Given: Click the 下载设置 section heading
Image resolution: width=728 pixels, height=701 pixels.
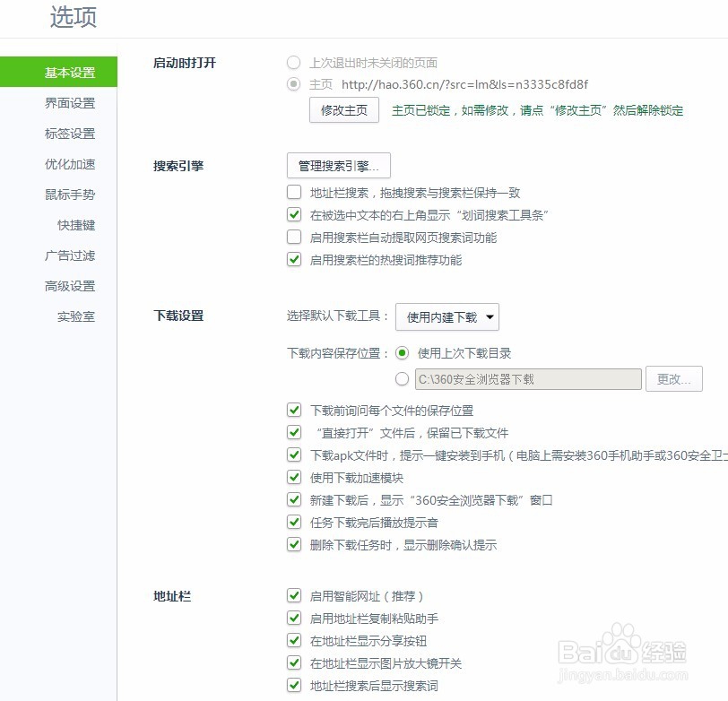Looking at the screenshot, I should coord(178,316).
